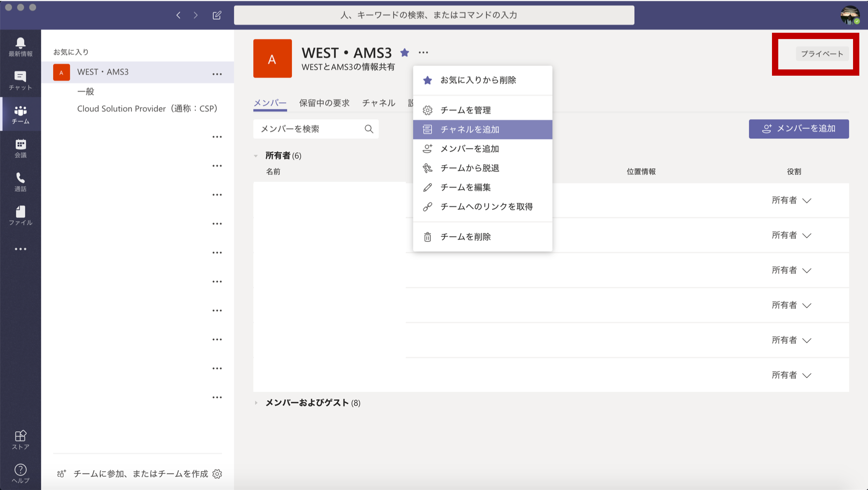Screen dimensions: 868x490
Task: Start a new chat with compose icon
Action: tap(217, 15)
